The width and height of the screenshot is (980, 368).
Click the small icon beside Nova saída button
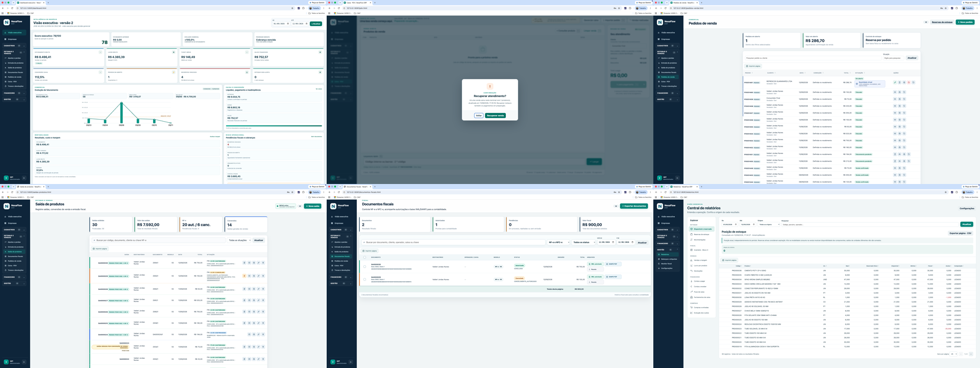coord(300,206)
